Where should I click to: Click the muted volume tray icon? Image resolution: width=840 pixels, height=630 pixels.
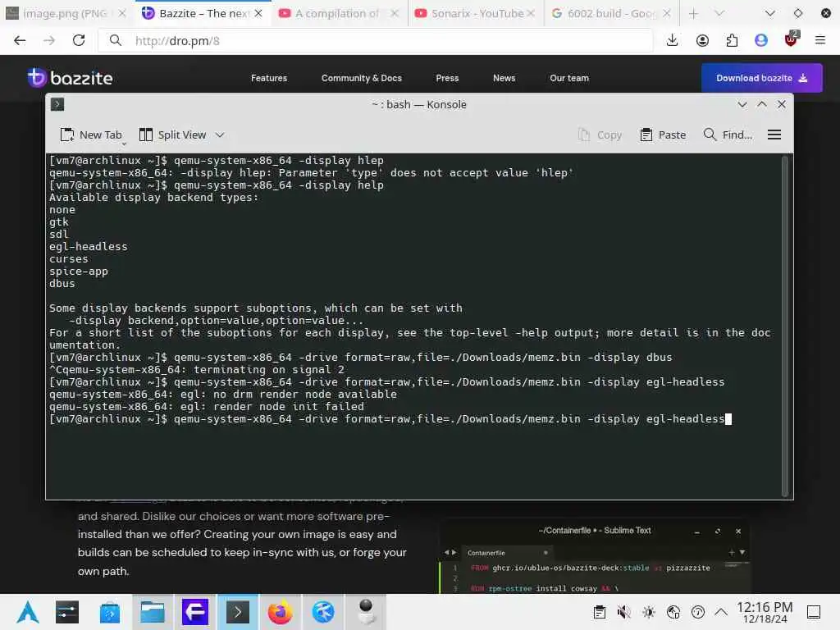(x=623, y=612)
